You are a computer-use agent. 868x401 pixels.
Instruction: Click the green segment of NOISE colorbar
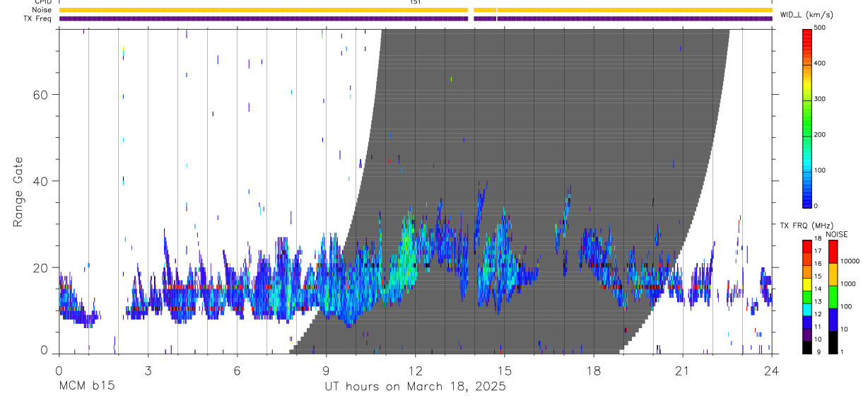pos(833,297)
